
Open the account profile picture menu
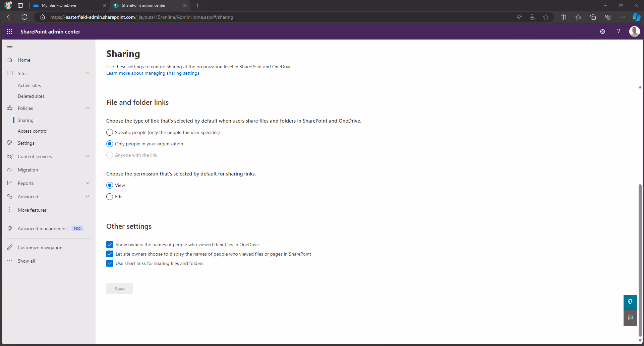pos(634,31)
